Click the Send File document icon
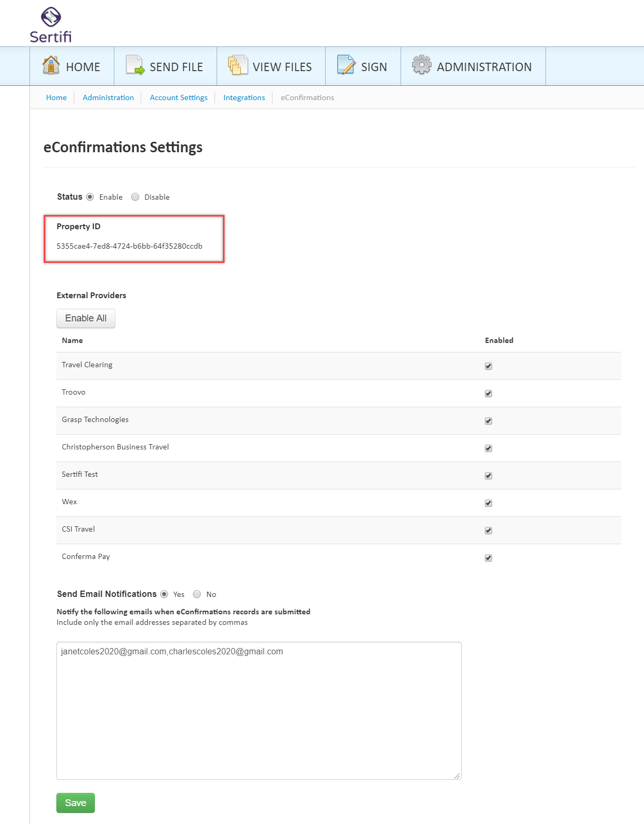Viewport: 644px width, 824px height. [x=135, y=65]
